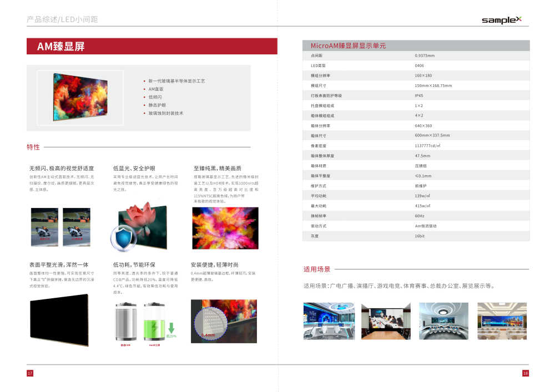
Task: Click the 产品综述/LED小间距 breadcrumb text
Action: point(62,19)
